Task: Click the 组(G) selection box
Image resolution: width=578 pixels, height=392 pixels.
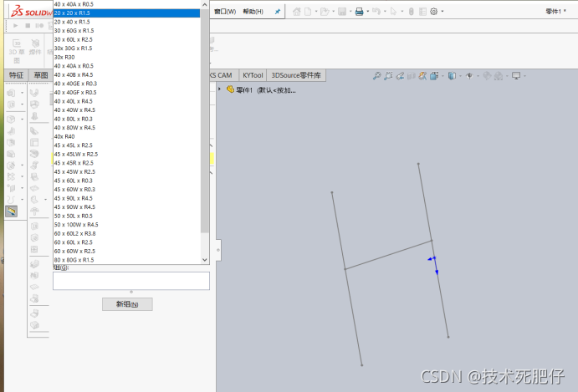Action: coord(131,281)
